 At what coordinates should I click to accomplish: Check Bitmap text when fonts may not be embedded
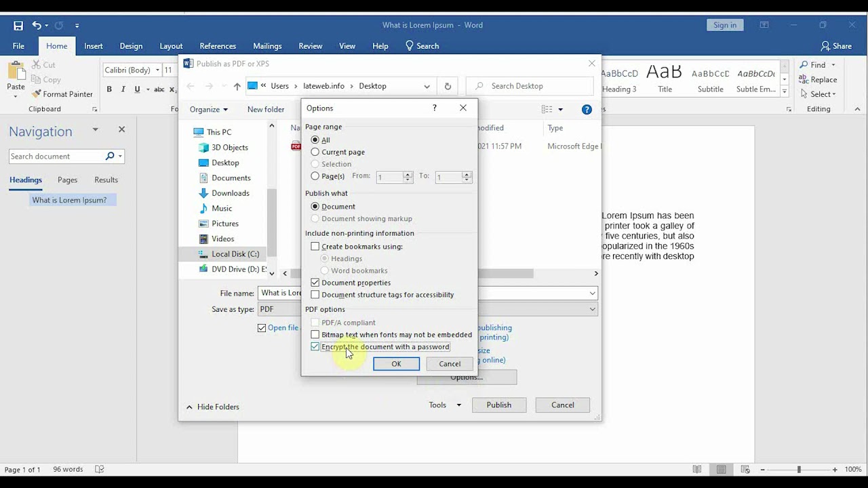click(x=315, y=335)
